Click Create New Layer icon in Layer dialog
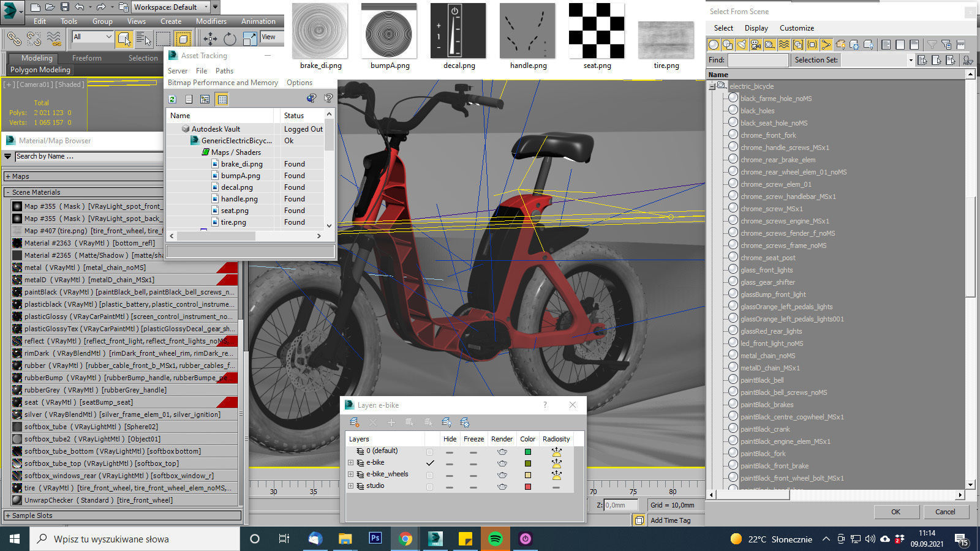The image size is (980, 551). pos(354,422)
